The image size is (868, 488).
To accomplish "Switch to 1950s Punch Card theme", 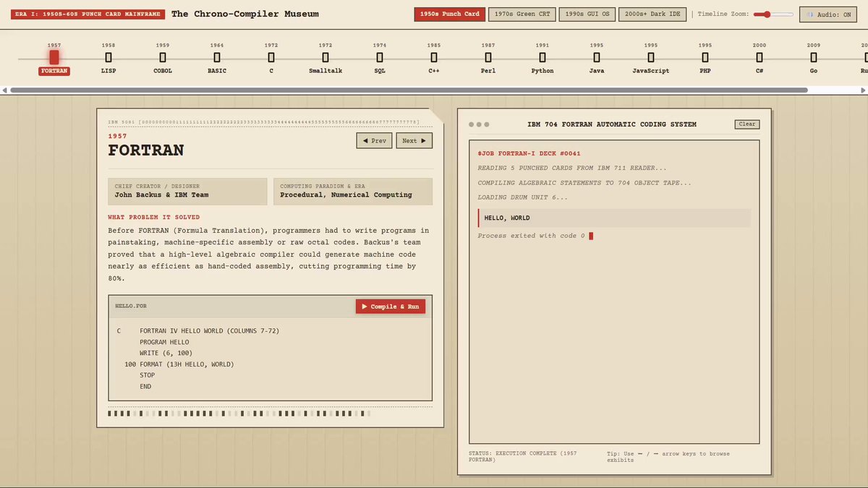I will [450, 14].
